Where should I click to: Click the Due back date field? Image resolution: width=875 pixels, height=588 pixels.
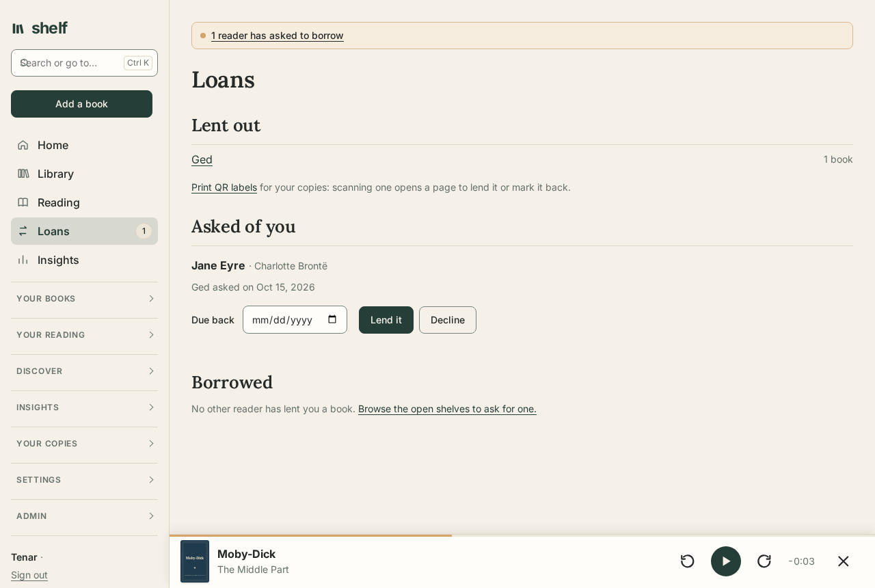pyautogui.click(x=295, y=320)
